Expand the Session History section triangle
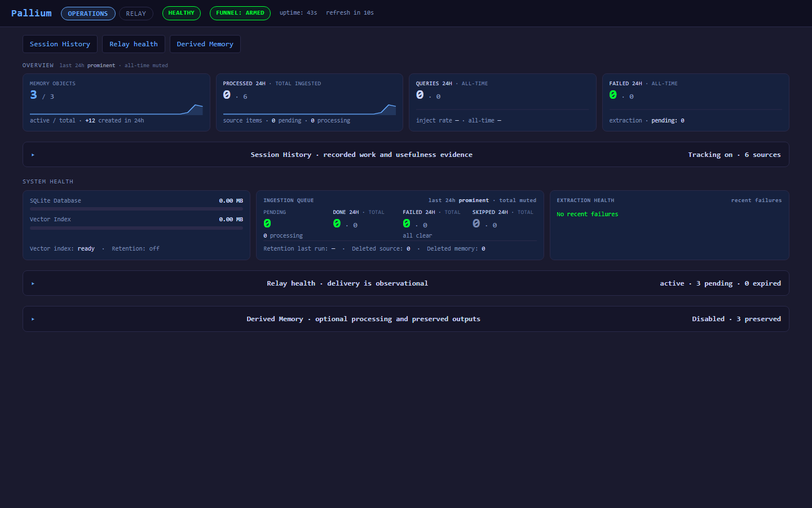 pos(33,155)
